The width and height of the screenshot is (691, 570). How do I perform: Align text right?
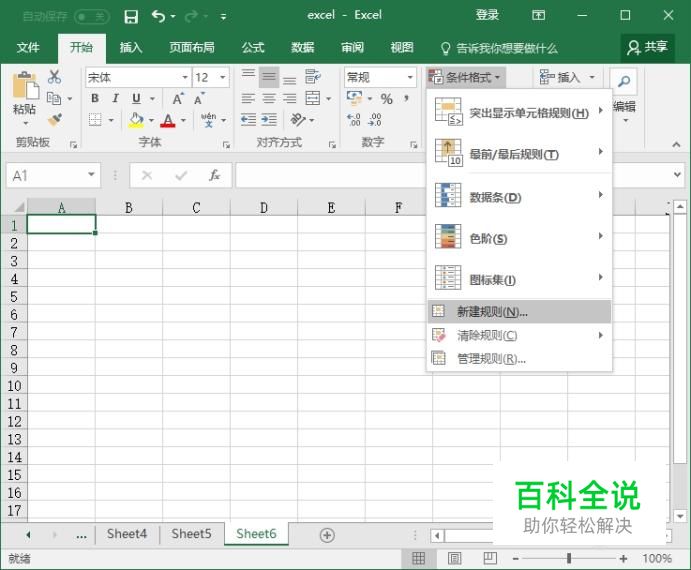point(290,98)
